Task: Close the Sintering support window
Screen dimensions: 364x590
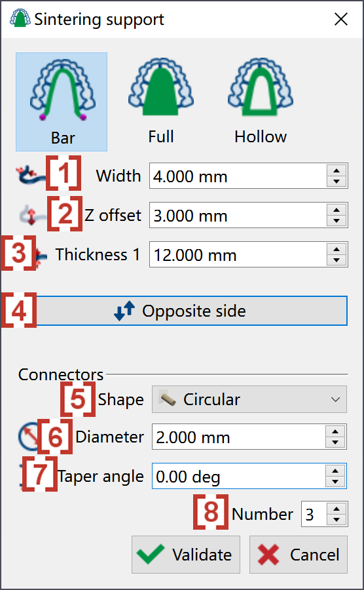Action: pyautogui.click(x=340, y=20)
